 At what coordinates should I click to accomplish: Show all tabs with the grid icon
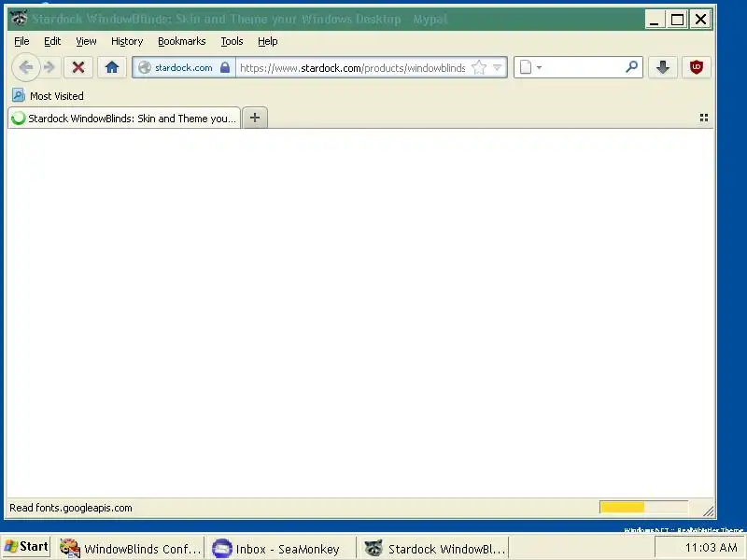point(704,118)
